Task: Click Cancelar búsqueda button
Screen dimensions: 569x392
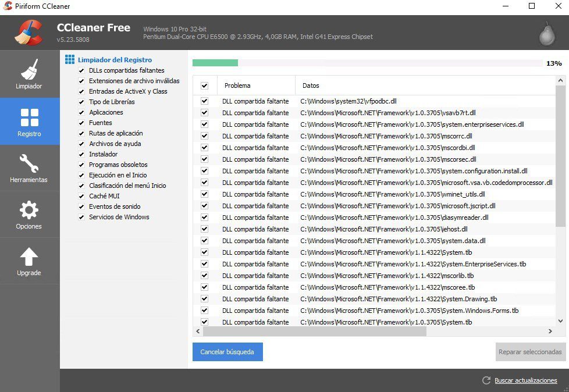Action: (x=227, y=352)
